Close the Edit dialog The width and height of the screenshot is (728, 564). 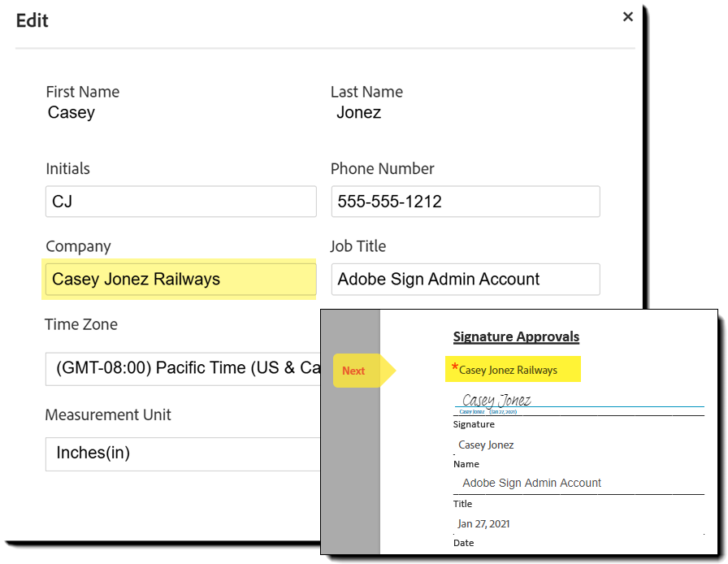(x=627, y=17)
